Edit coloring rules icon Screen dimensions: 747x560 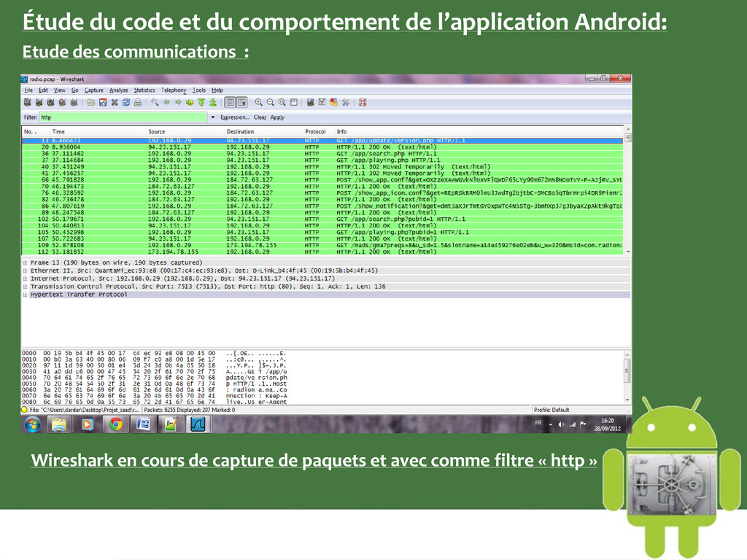(334, 102)
